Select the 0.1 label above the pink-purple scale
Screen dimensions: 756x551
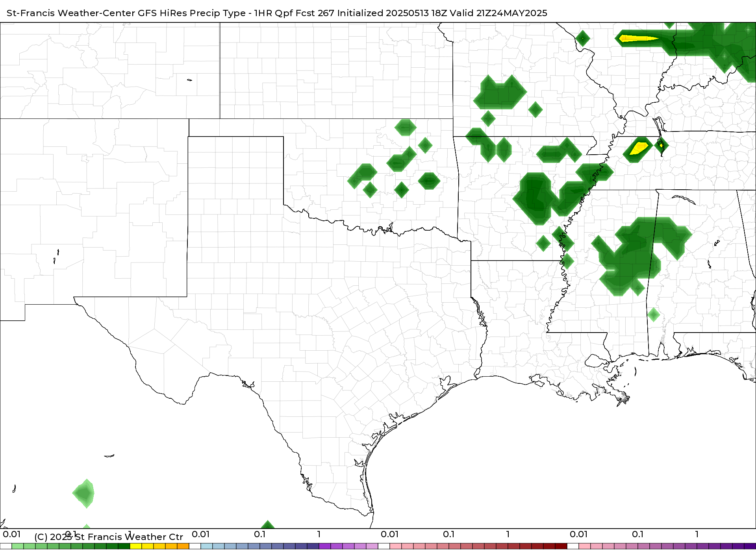638,534
